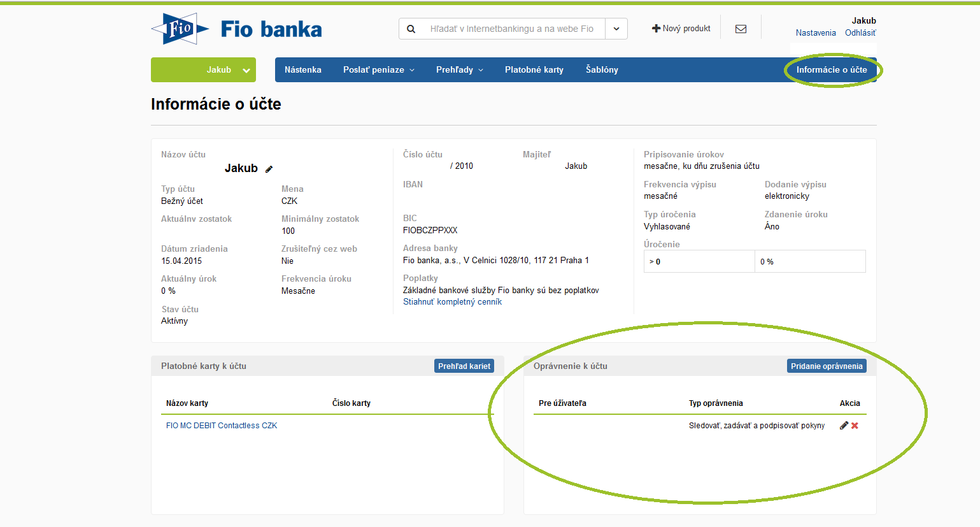This screenshot has height=527, width=980.
Task: Expand the Prehľady menu
Action: 460,70
